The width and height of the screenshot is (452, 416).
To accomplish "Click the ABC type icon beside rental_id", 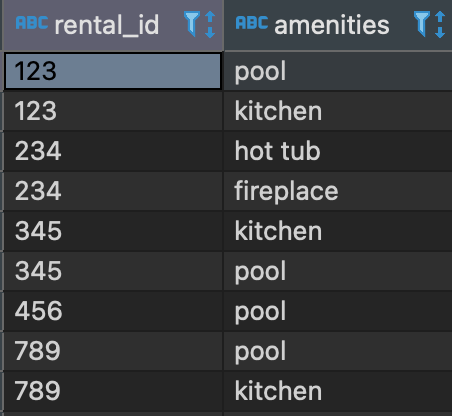I will [x=32, y=23].
